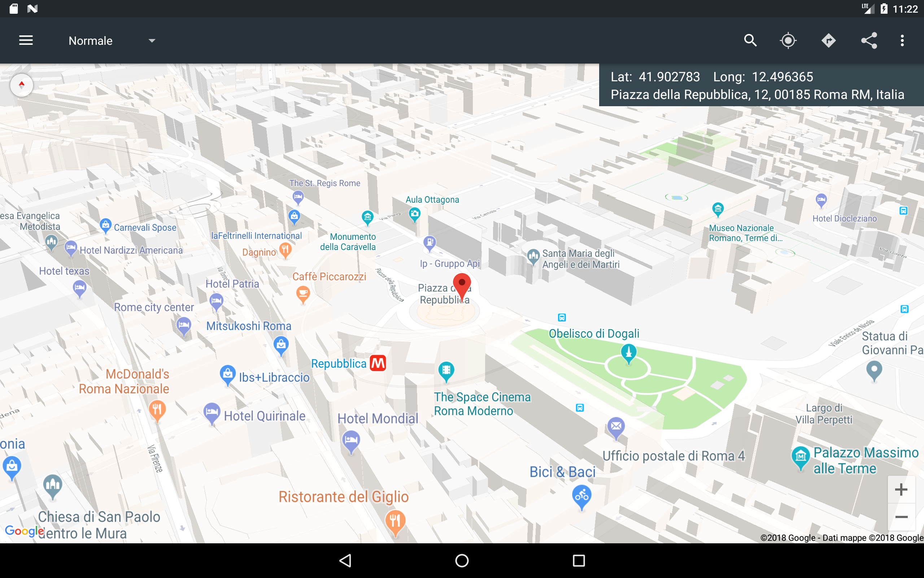Tap the red location pin marker
The image size is (924, 578).
462,288
